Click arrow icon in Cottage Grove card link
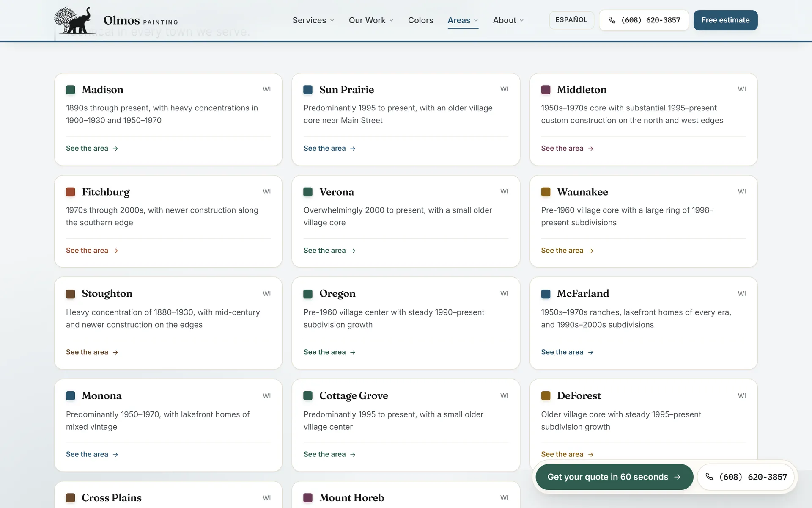Image resolution: width=812 pixels, height=508 pixels. (x=353, y=454)
